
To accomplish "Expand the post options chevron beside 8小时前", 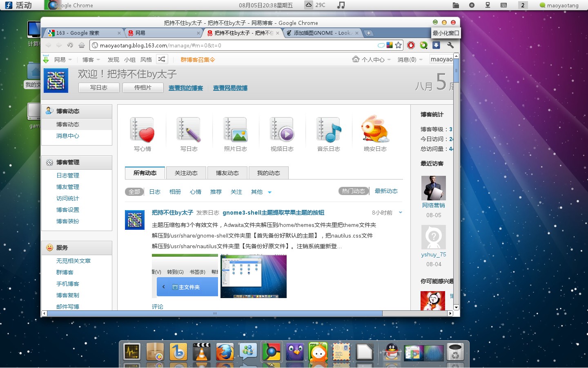I will pos(400,212).
